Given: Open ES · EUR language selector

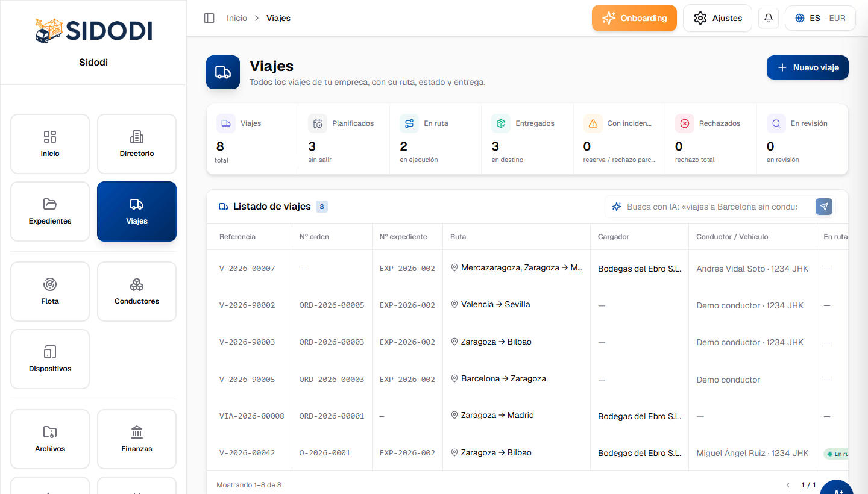Looking at the screenshot, I should (x=820, y=18).
